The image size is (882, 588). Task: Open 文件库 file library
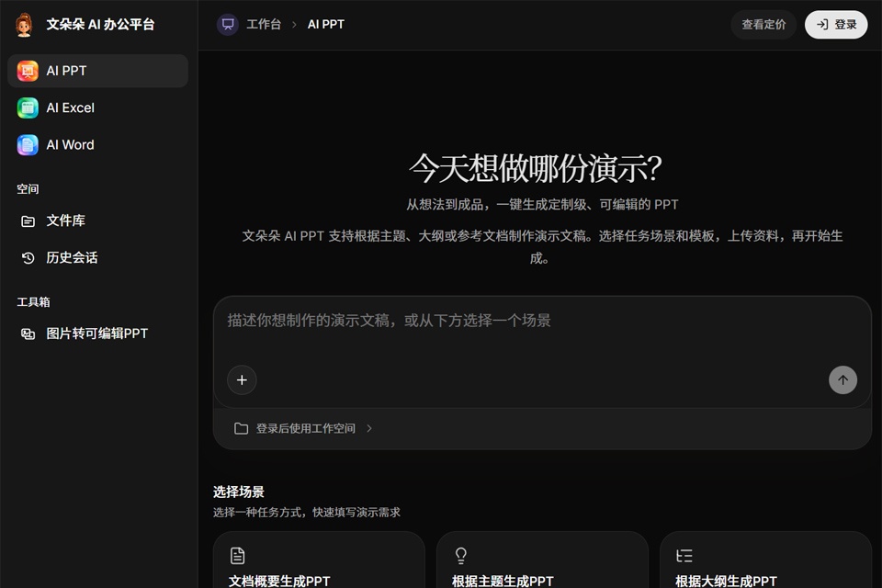pos(98,220)
